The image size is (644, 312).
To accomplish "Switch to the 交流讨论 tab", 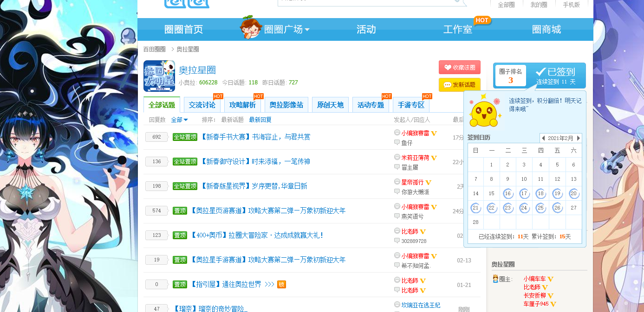I will click(x=202, y=105).
